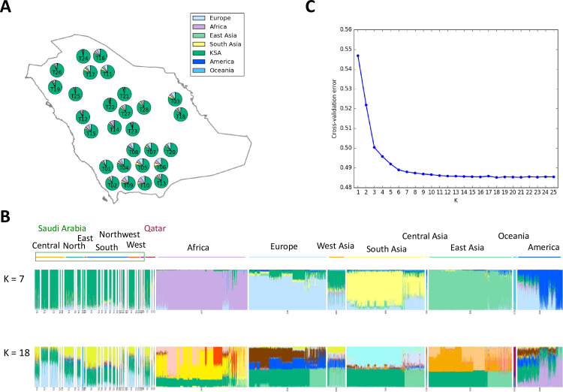Choose pie chart T11 on the map
The image size is (563, 392).
(x=107, y=71)
